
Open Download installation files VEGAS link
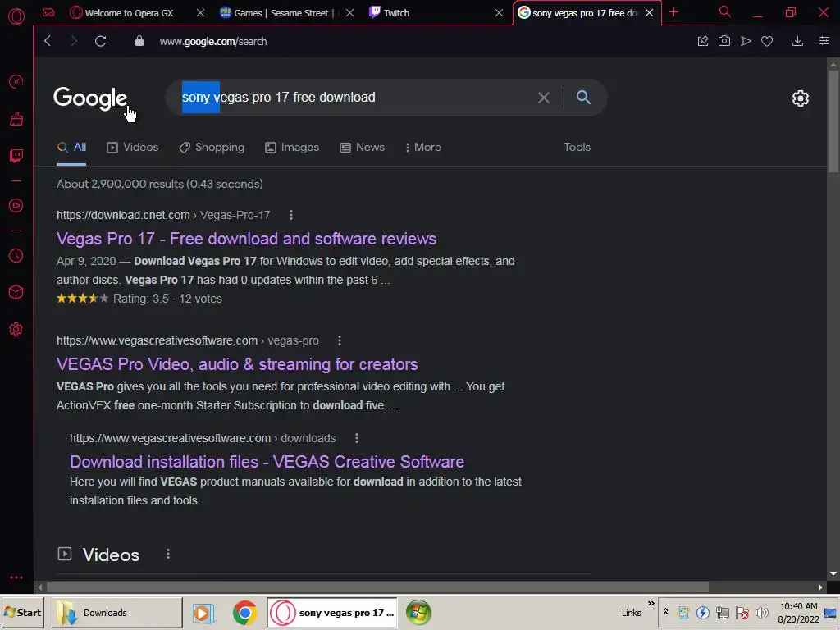point(267,462)
